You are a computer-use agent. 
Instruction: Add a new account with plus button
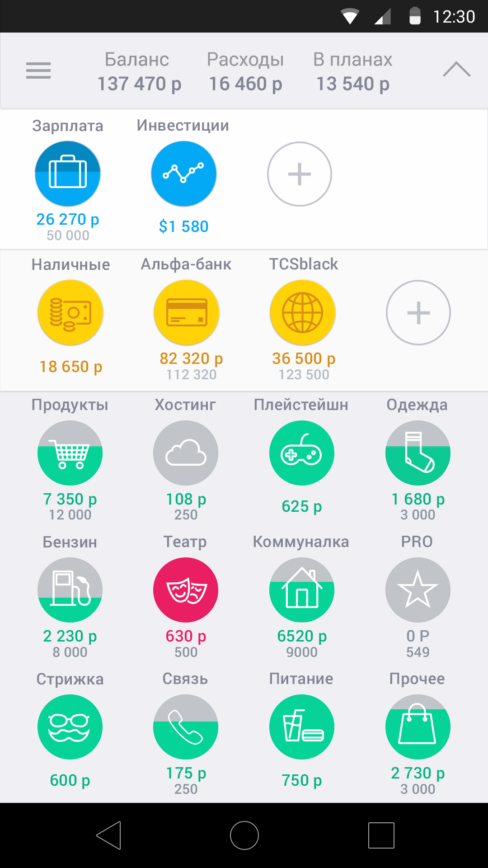point(418,313)
